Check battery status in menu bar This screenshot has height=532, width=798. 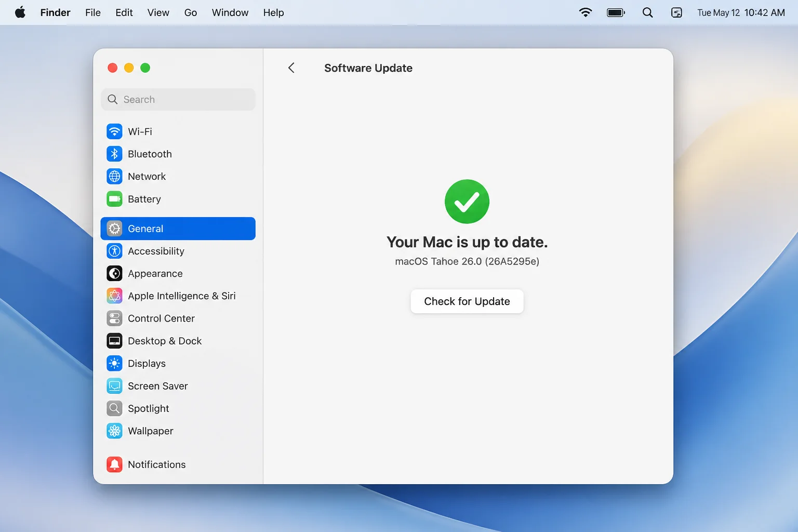(x=616, y=12)
